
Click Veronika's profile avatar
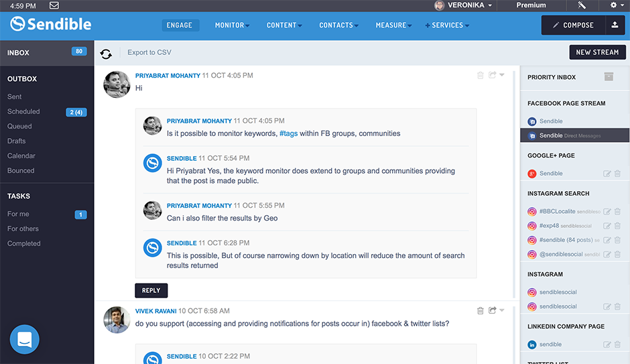[439, 5]
